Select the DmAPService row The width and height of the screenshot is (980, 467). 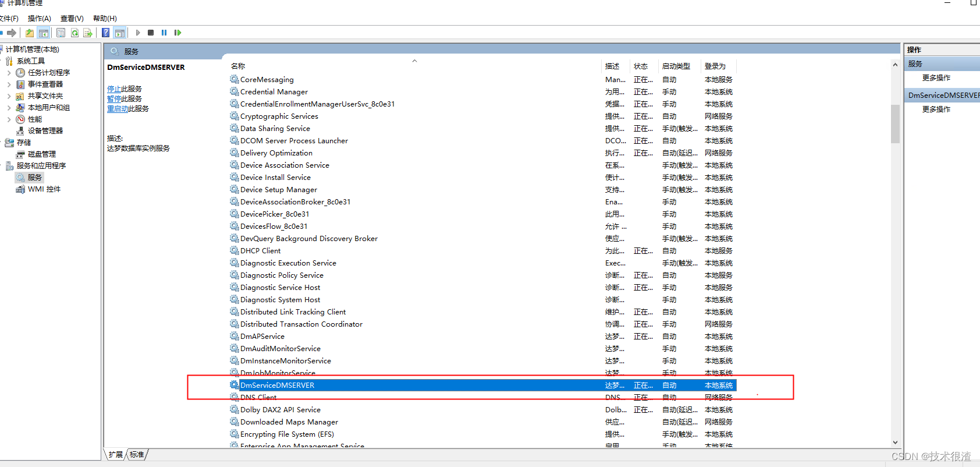(x=483, y=336)
